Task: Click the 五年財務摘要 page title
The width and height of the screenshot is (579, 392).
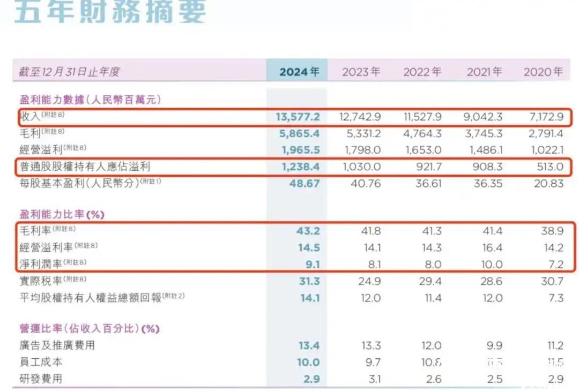Action: click(110, 12)
